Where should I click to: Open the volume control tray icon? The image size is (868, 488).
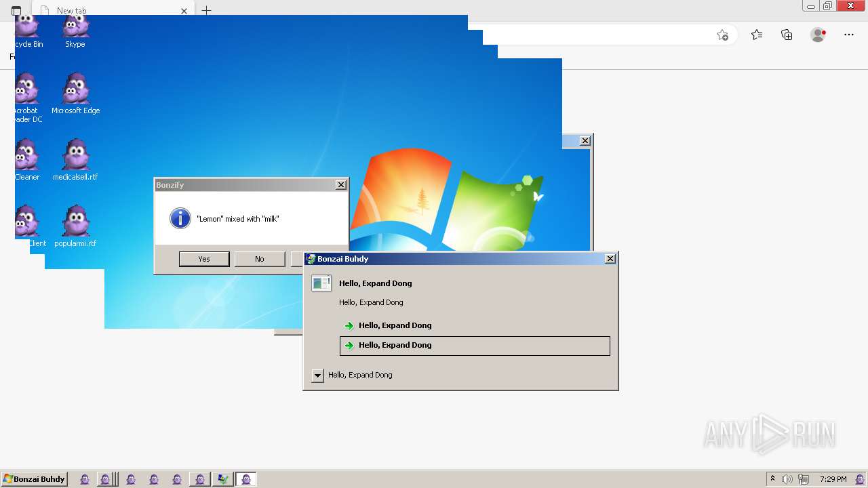787,479
